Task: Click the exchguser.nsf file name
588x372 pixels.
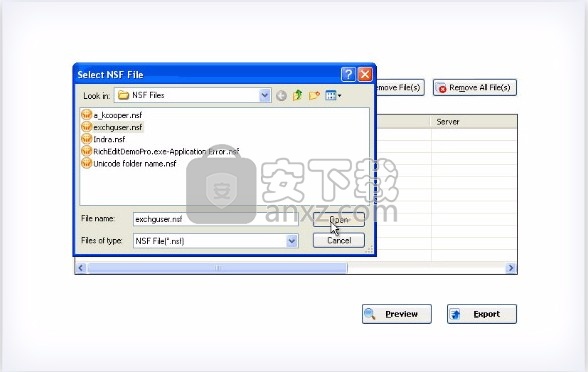Action: 118,128
